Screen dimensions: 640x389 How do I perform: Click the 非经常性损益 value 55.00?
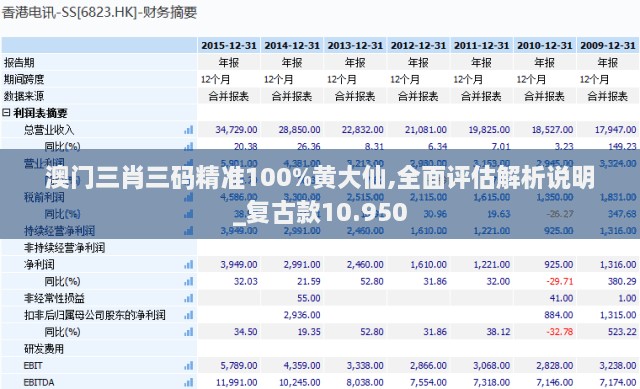tap(309, 298)
